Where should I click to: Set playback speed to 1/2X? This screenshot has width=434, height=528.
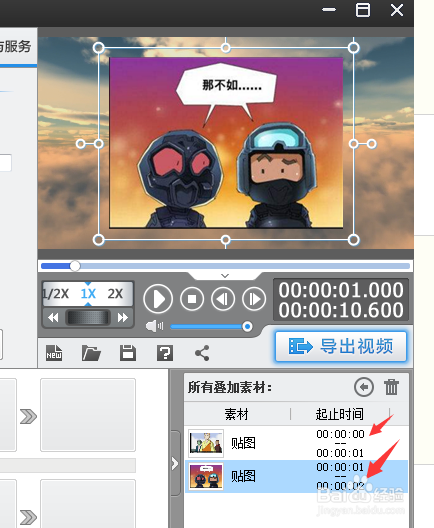(x=56, y=294)
